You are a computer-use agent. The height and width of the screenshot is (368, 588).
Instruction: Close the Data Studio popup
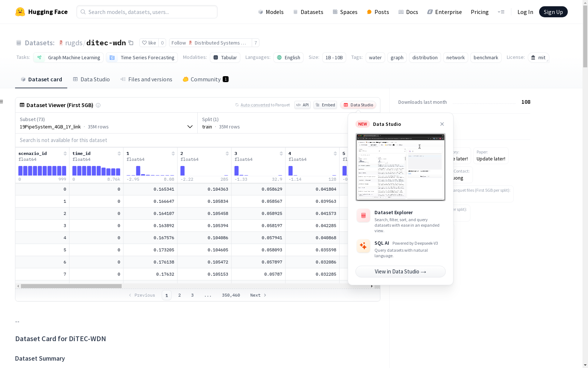pyautogui.click(x=442, y=124)
